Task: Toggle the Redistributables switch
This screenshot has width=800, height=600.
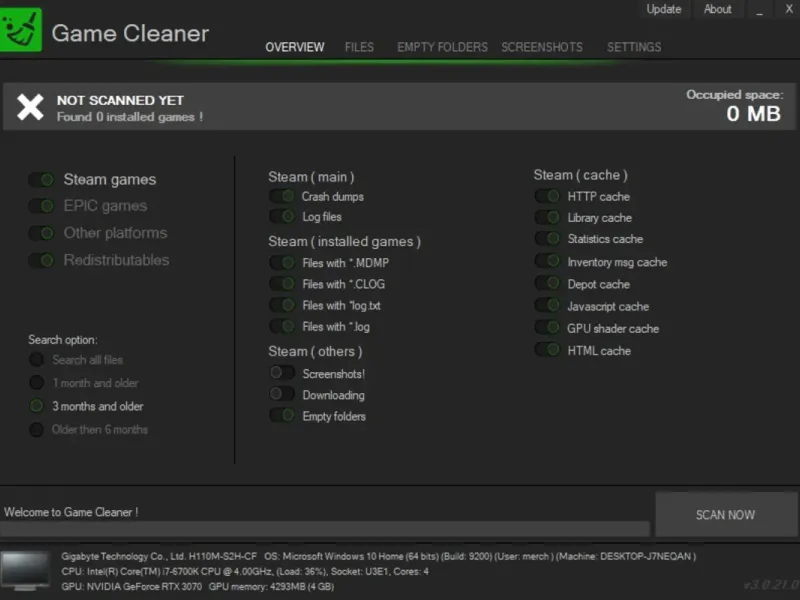Action: pyautogui.click(x=41, y=260)
